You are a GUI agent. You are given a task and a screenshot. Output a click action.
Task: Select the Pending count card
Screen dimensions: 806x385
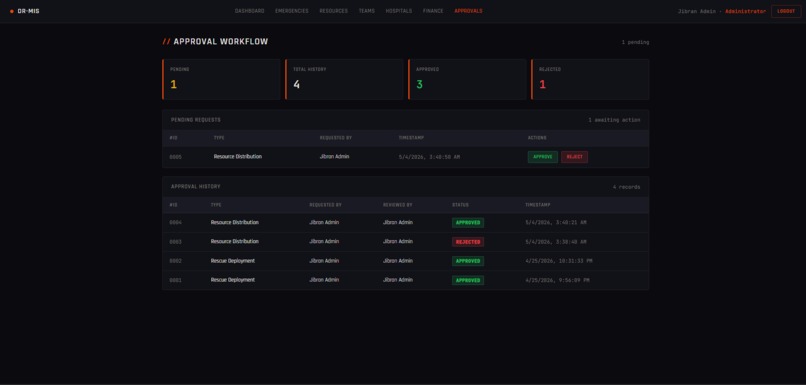tap(221, 79)
